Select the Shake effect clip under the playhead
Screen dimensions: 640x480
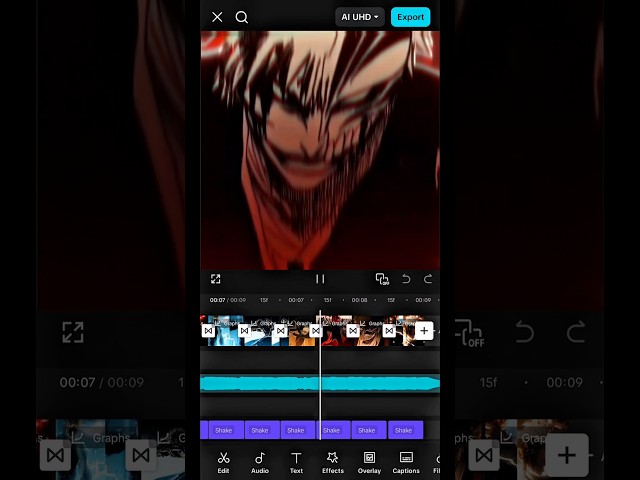coord(333,430)
